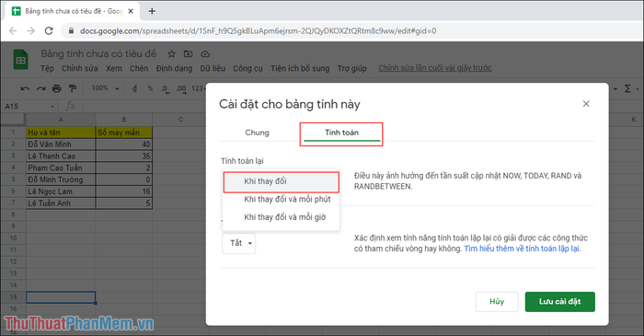This screenshot has width=644, height=336.
Task: Switch to the Chung tab
Action: (257, 133)
